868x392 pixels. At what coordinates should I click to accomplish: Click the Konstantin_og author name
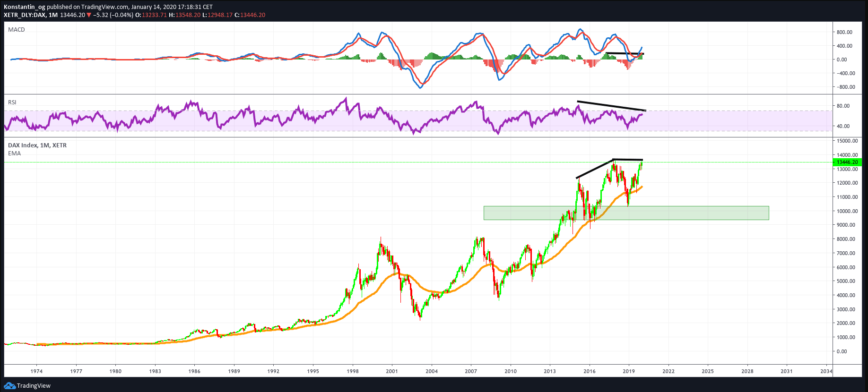pyautogui.click(x=24, y=7)
